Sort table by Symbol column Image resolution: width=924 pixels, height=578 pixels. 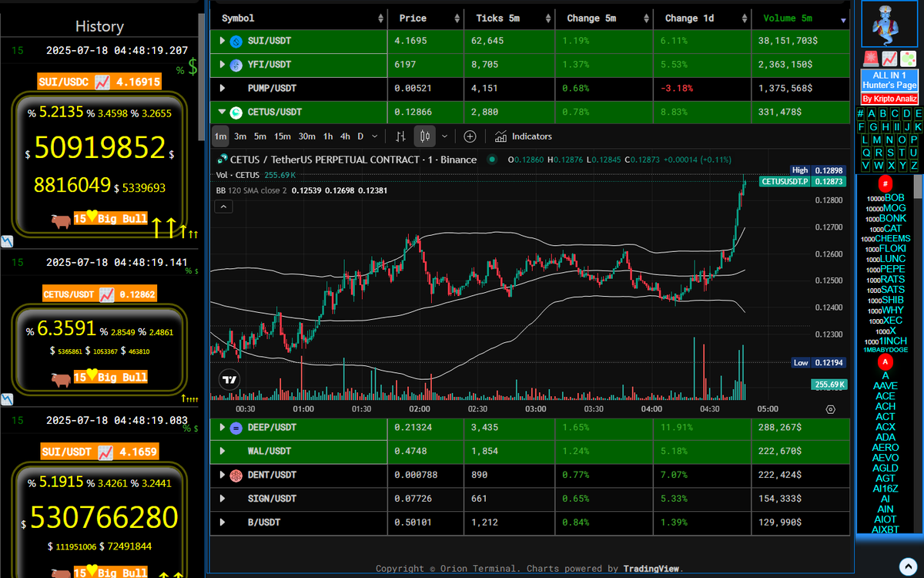point(298,18)
